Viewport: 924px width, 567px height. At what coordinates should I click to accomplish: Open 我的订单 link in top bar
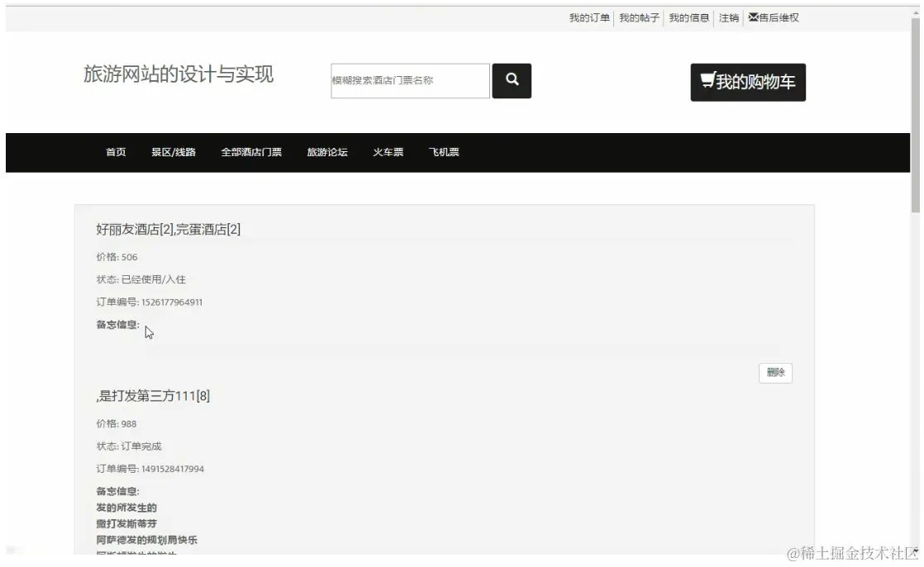[x=589, y=17]
